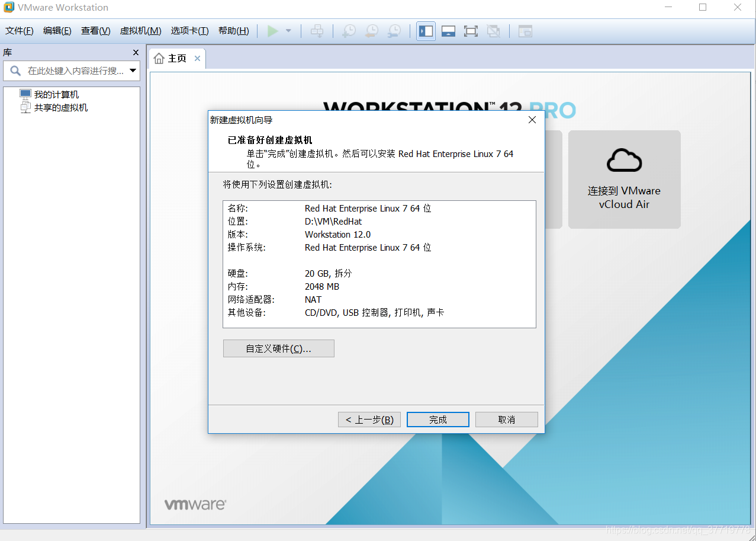Click the 名称 row Red Hat value

click(x=368, y=208)
